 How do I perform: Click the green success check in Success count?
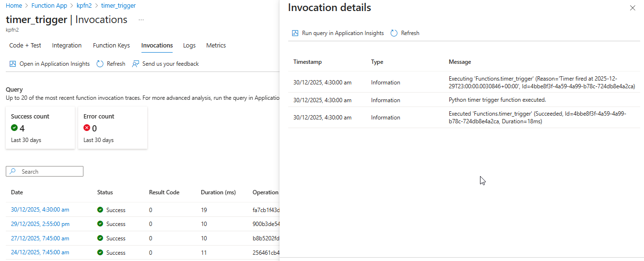click(14, 128)
